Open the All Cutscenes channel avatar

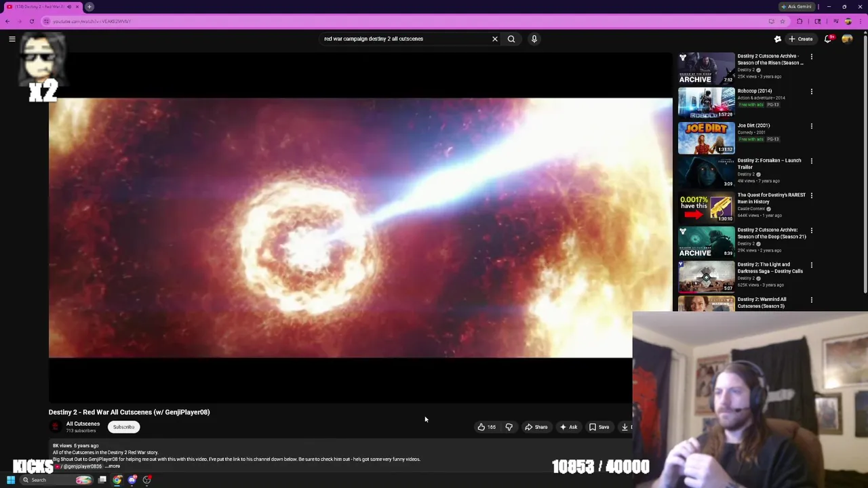coord(55,426)
